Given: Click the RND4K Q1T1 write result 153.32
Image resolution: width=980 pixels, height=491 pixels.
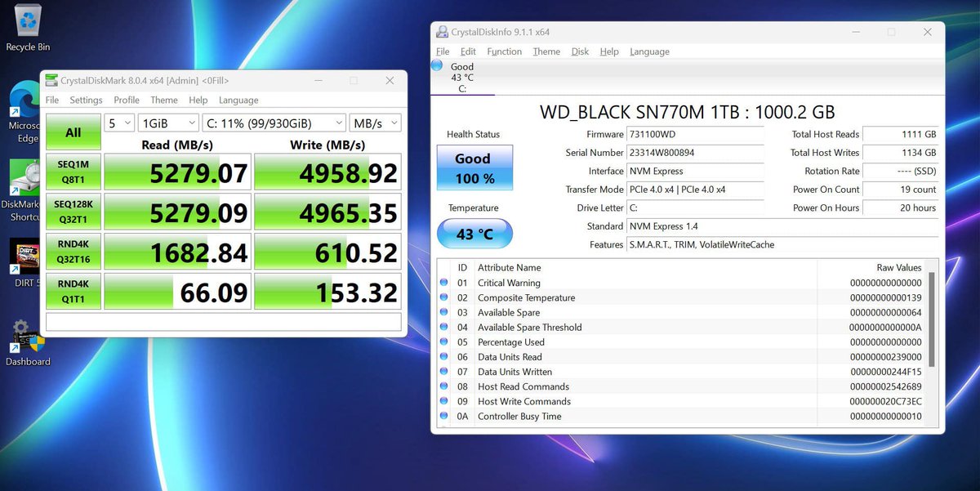Looking at the screenshot, I should 327,291.
